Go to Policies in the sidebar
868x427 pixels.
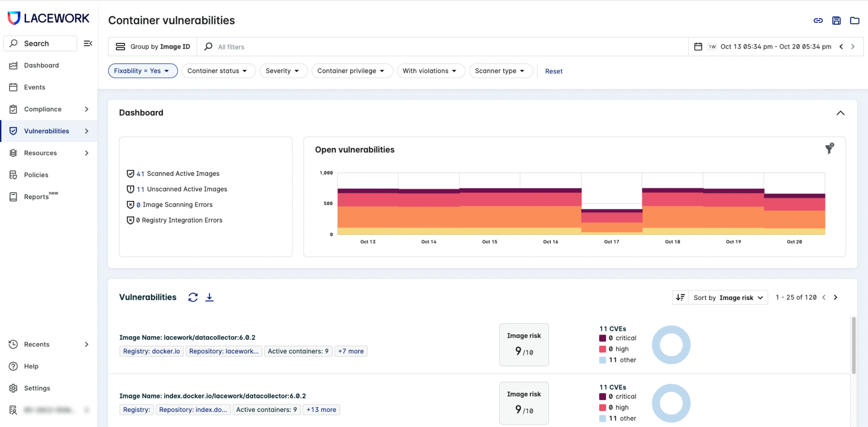tap(36, 175)
